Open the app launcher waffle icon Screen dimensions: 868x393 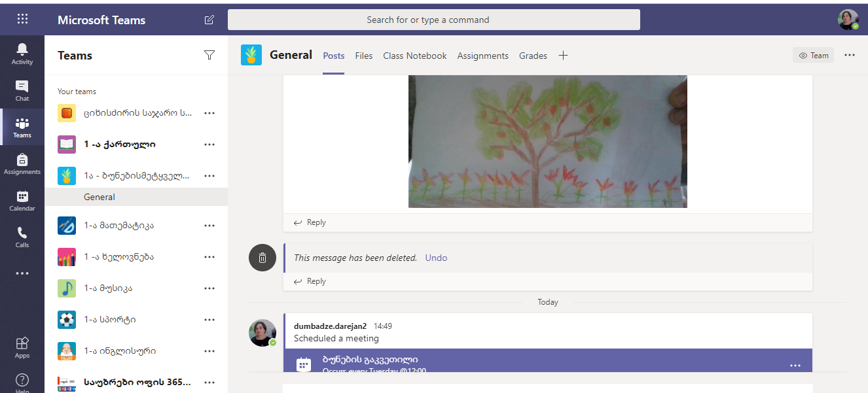tap(22, 19)
